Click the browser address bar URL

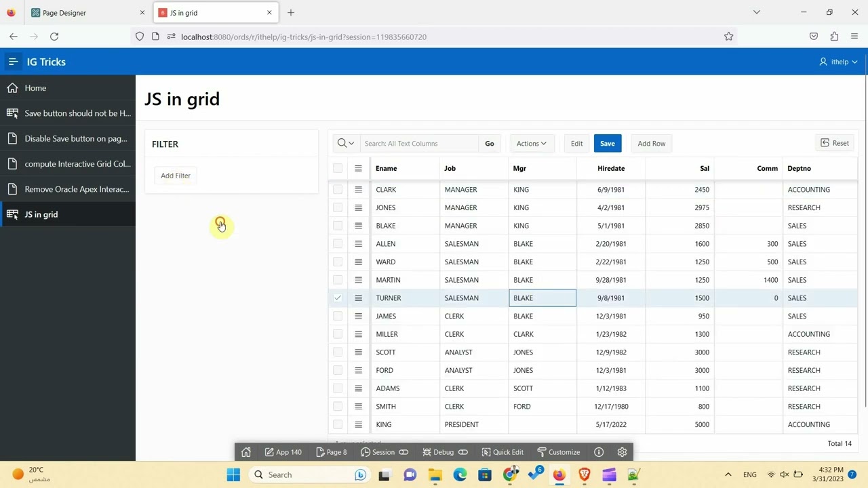[x=304, y=37]
